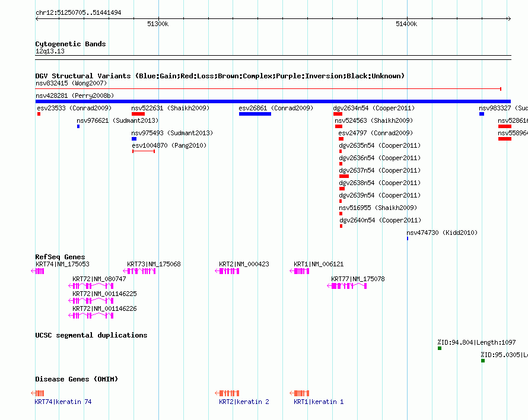Open KRT72|NM_001146225 transcript glyph
Screen dimensions: 528x420
[91, 301]
